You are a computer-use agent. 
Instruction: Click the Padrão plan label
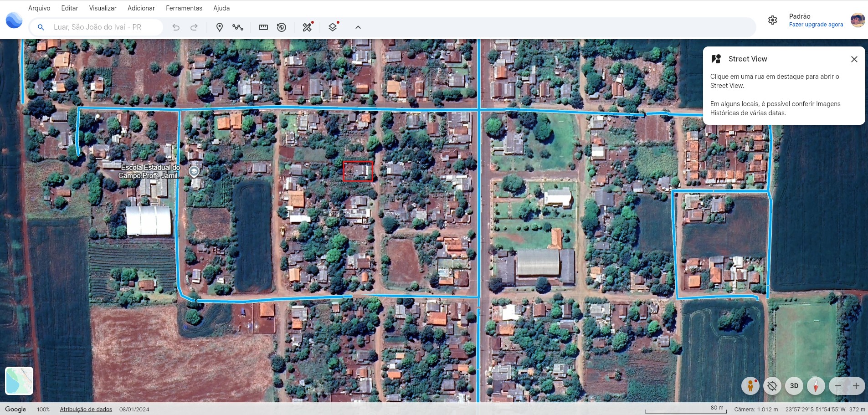pos(800,16)
